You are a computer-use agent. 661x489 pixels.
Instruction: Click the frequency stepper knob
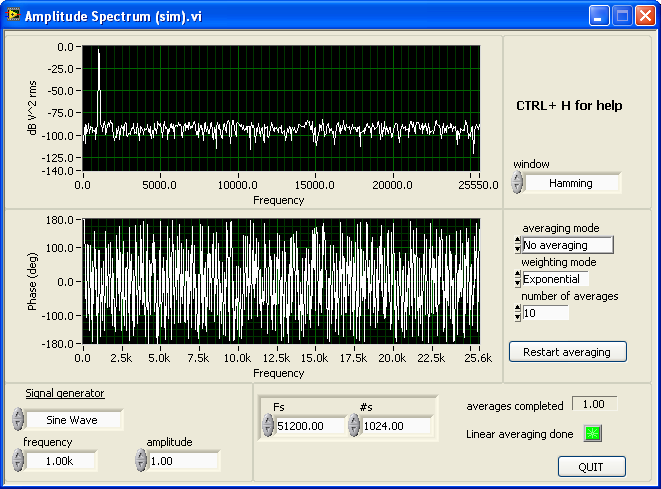click(18, 460)
